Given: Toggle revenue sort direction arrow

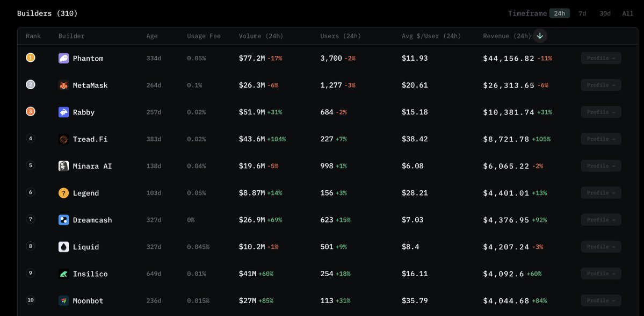Looking at the screenshot, I should [540, 36].
